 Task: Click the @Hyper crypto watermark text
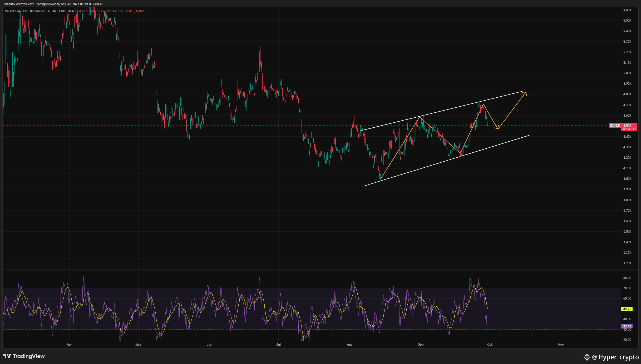pos(615,357)
